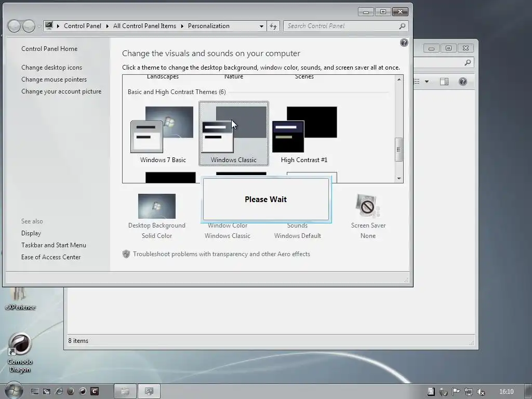Viewport: 532px width, 399px height.
Task: Expand arrow after All Control Panel Items
Action: (x=182, y=26)
